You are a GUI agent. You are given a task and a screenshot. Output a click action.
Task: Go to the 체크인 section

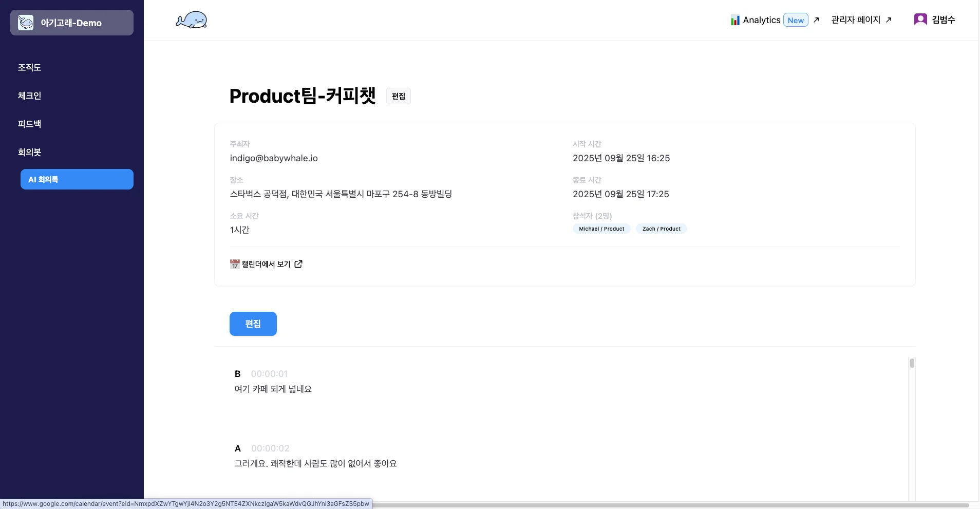point(30,96)
